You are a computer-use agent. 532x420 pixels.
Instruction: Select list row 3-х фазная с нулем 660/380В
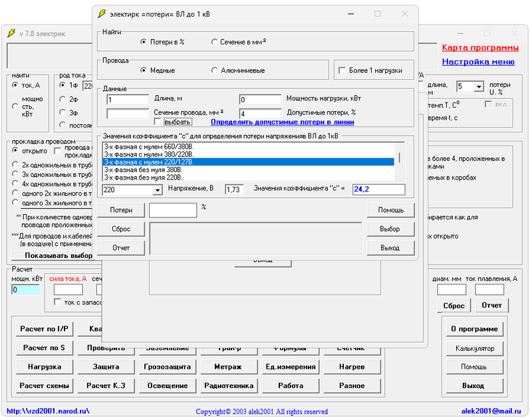coord(248,147)
